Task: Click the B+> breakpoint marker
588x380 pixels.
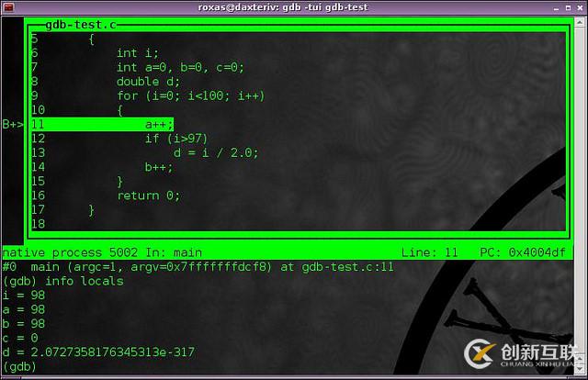Action: (x=13, y=124)
